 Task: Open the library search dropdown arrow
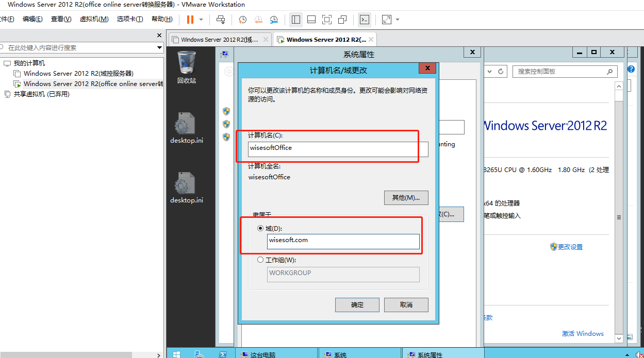coord(159,47)
